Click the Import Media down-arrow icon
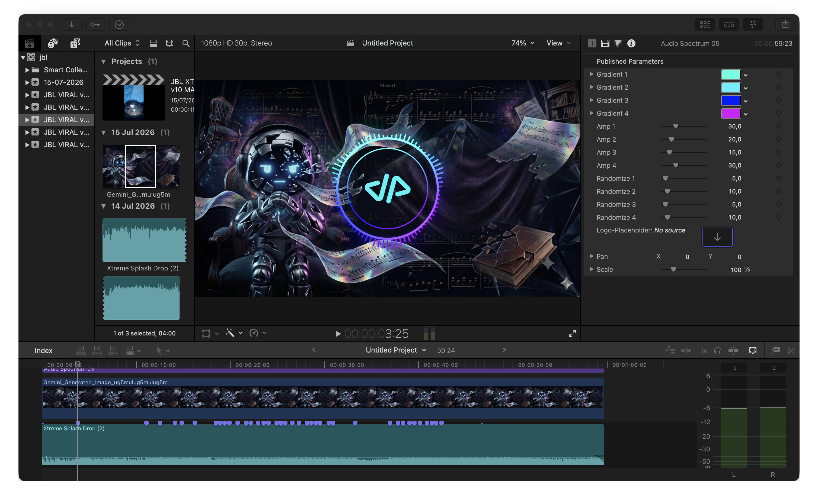This screenshot has height=504, width=818. [x=71, y=24]
